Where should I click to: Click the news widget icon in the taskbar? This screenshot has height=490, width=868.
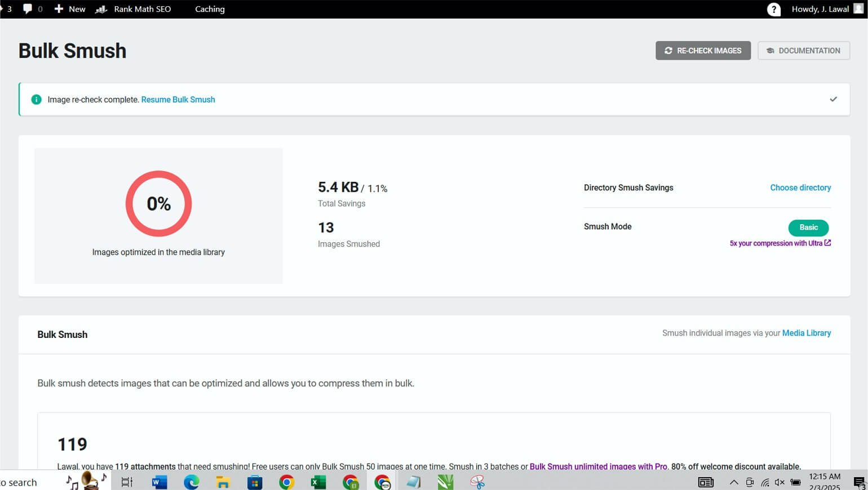[x=706, y=482]
